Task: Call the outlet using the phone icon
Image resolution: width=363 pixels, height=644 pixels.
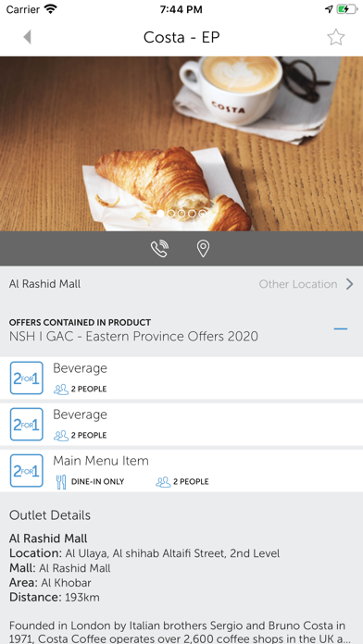Action: point(159,249)
